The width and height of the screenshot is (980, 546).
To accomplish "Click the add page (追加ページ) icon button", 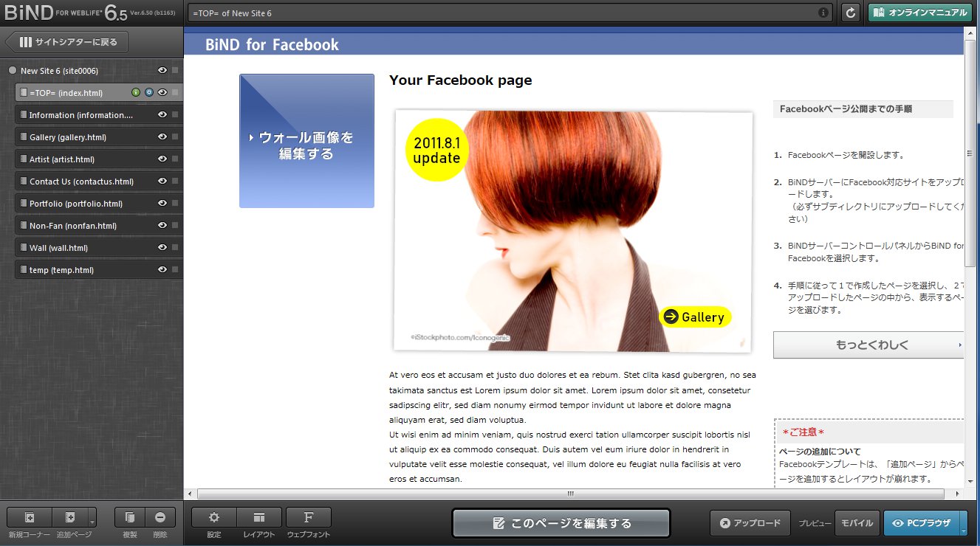I will pos(69,517).
